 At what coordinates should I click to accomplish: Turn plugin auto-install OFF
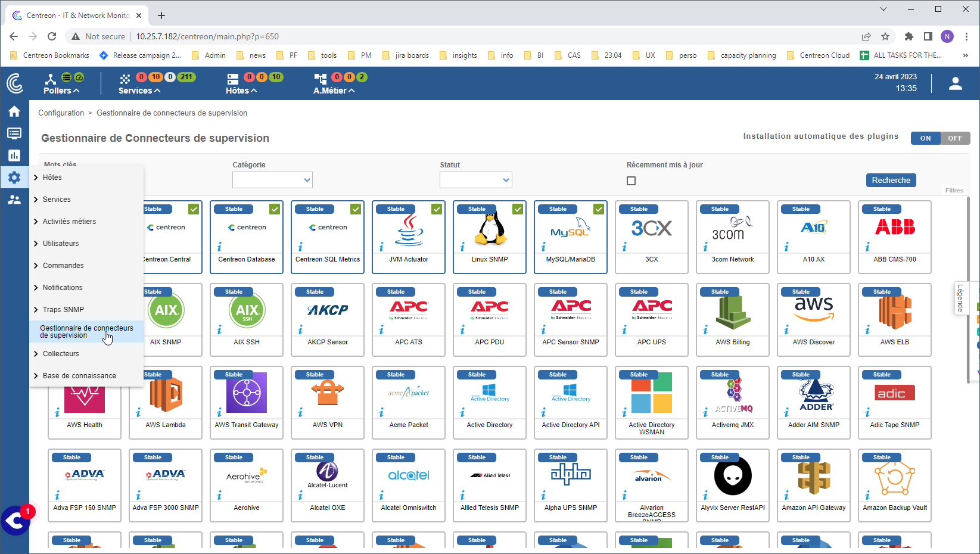[x=955, y=138]
